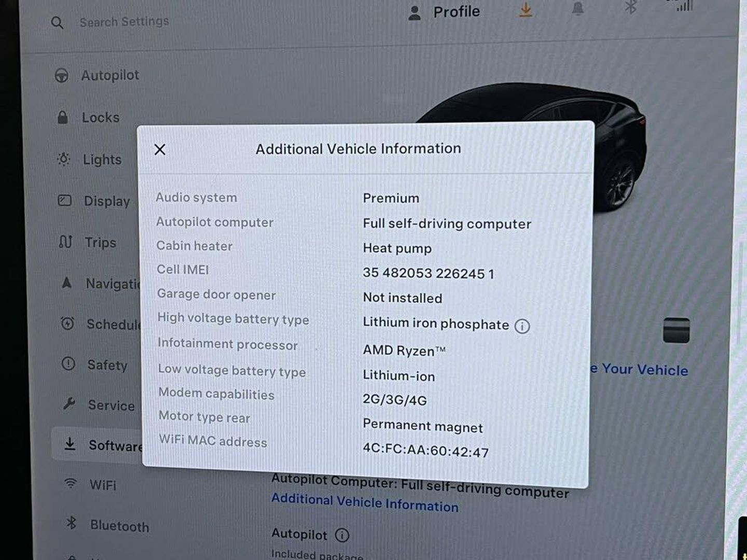Open notifications via the bell icon

tap(577, 9)
